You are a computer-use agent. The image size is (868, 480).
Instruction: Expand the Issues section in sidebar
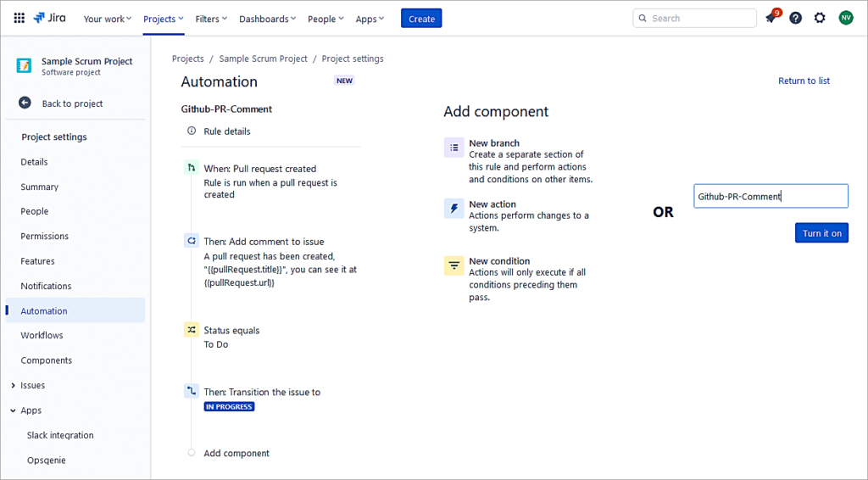point(13,386)
